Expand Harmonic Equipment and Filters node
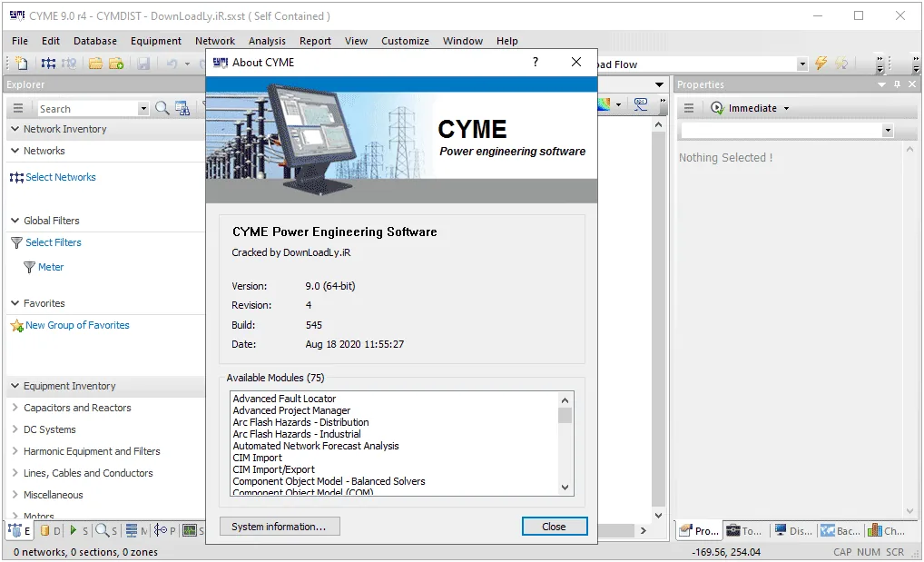This screenshot has height=562, width=924. tap(15, 450)
